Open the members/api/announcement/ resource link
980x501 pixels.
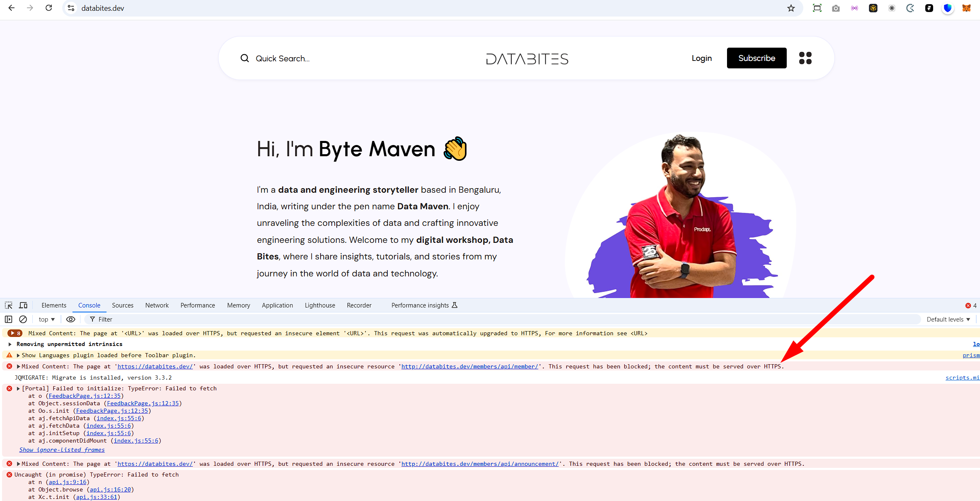coord(480,464)
